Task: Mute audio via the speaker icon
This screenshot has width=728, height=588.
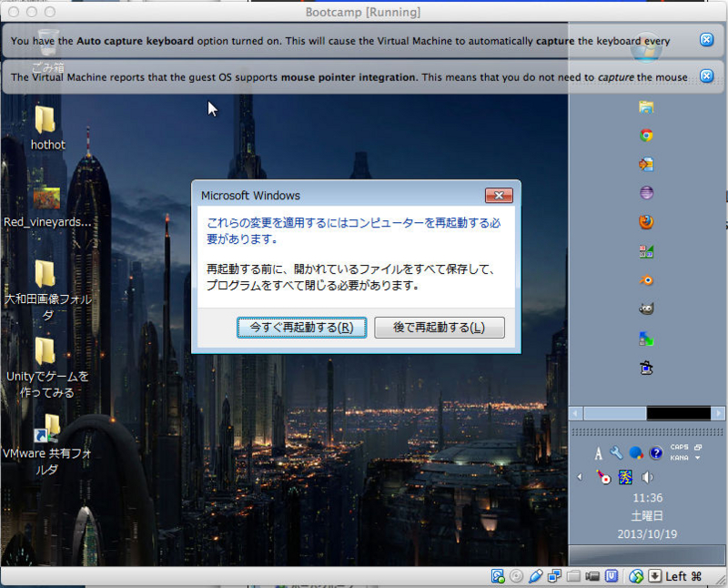Action: pyautogui.click(x=646, y=476)
